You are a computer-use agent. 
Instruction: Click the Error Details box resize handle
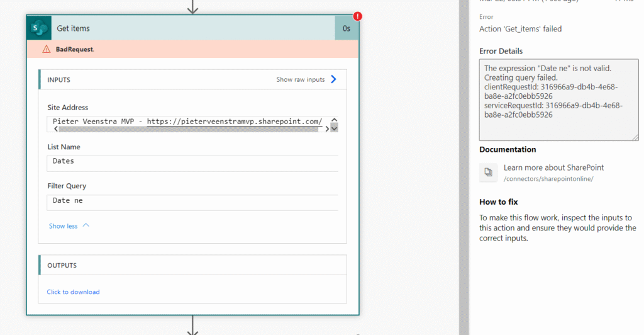635,137
